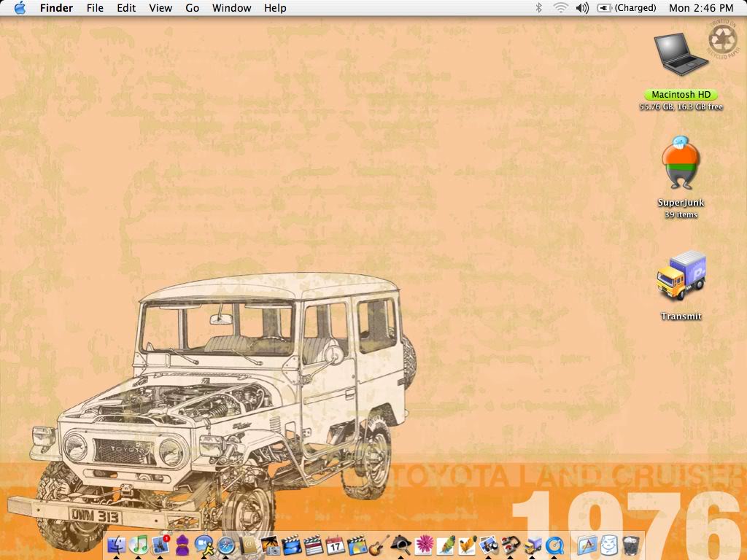Open the Apple menu
This screenshot has height=560, width=747.
(20, 7)
